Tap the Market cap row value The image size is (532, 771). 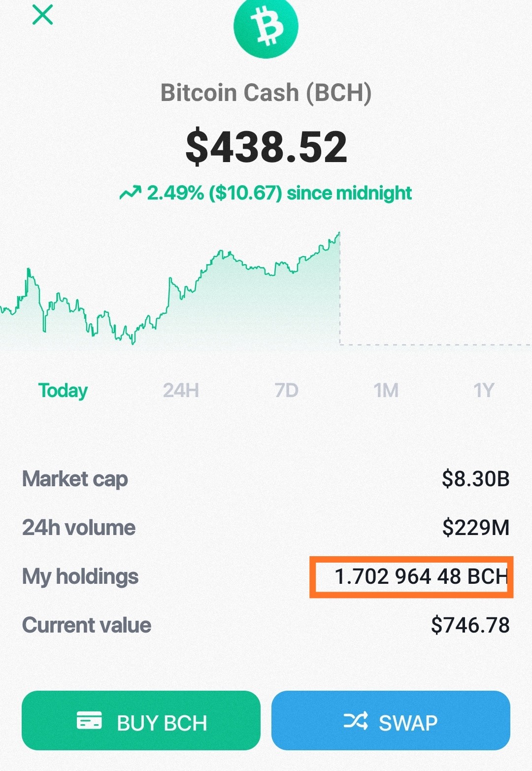(476, 479)
